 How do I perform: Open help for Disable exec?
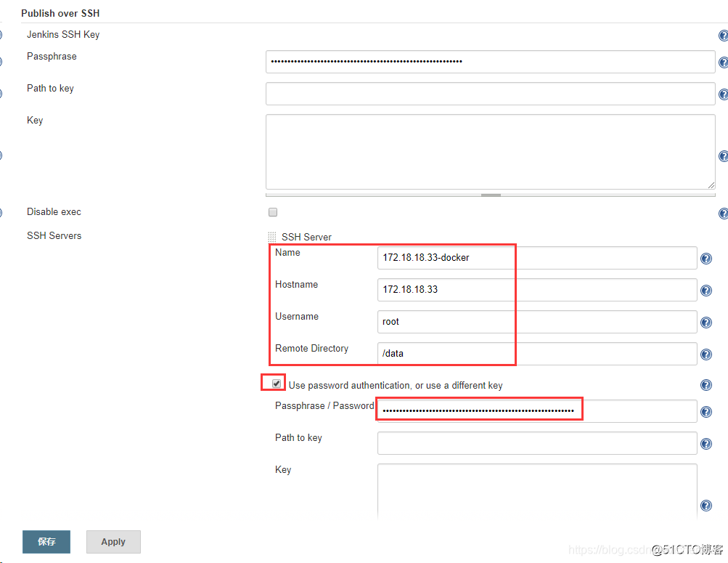click(723, 214)
